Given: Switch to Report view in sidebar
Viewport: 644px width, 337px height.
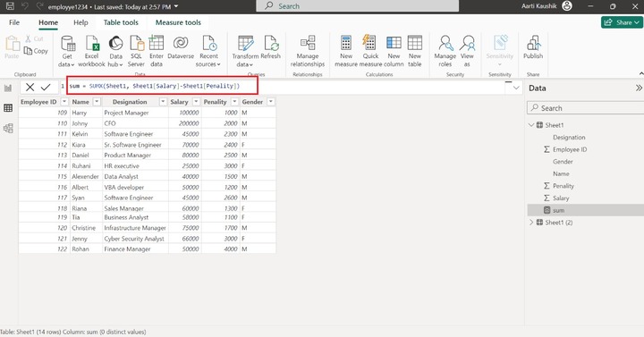Looking at the screenshot, I should point(8,88).
